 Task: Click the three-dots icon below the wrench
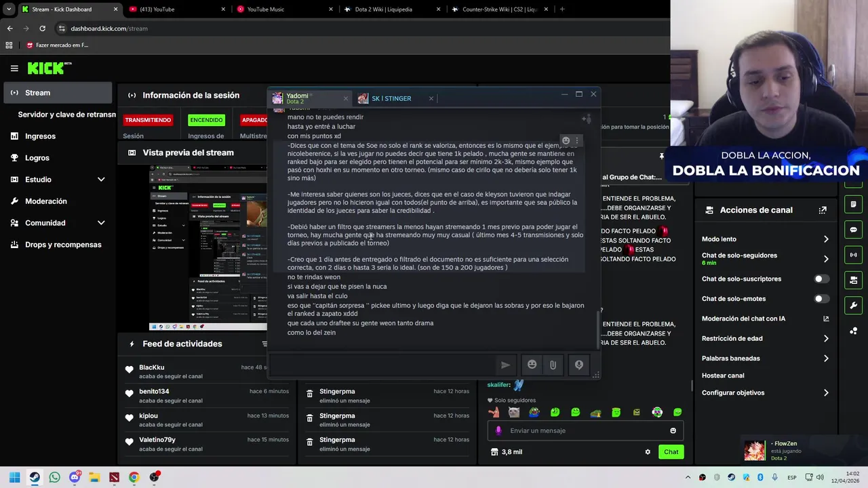tap(853, 331)
